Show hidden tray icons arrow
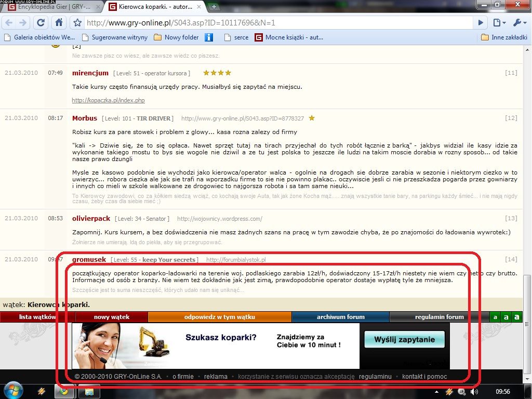Screen dimensions: 532x399 click(x=436, y=392)
